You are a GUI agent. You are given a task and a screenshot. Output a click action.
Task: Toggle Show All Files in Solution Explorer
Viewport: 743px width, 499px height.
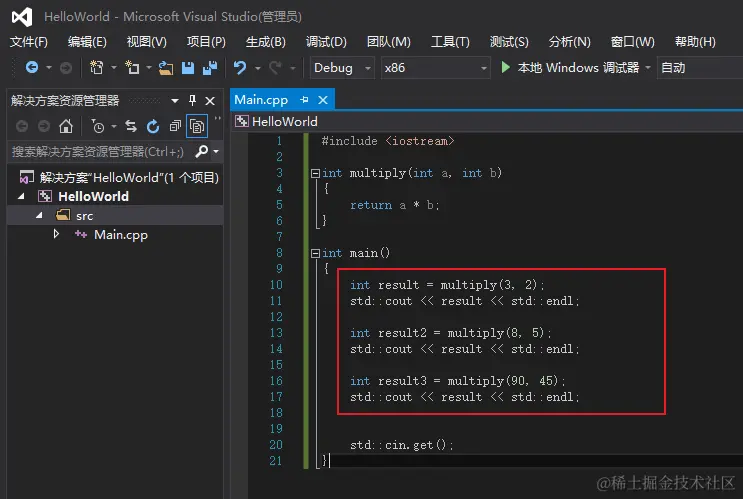click(197, 126)
